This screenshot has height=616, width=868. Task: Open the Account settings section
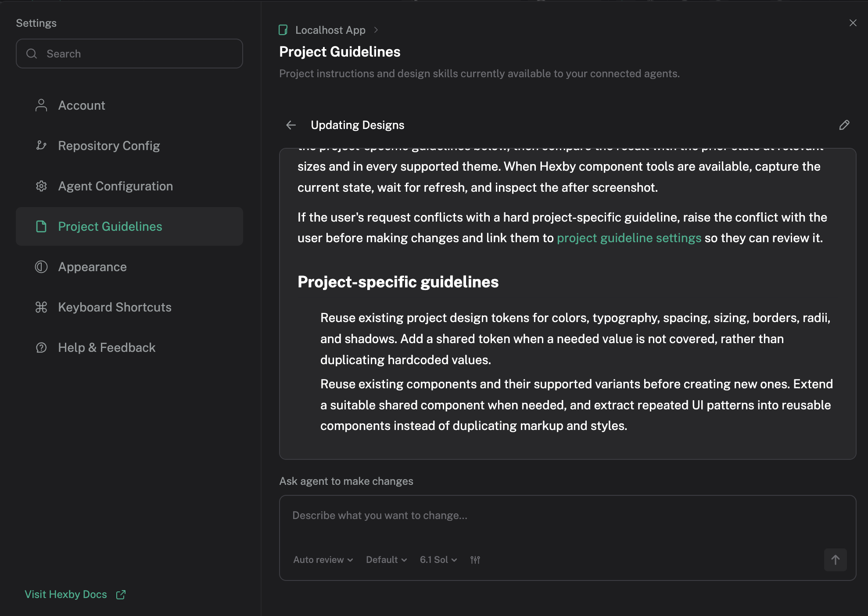[129, 105]
